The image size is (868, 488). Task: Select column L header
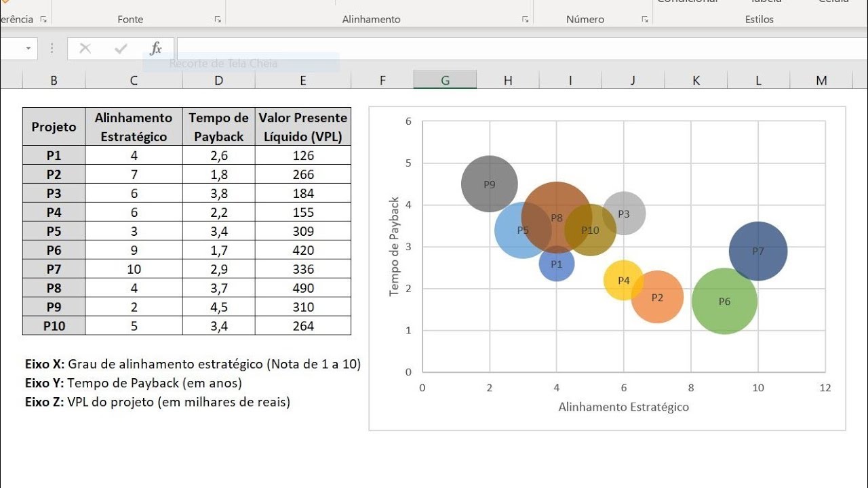tap(758, 81)
